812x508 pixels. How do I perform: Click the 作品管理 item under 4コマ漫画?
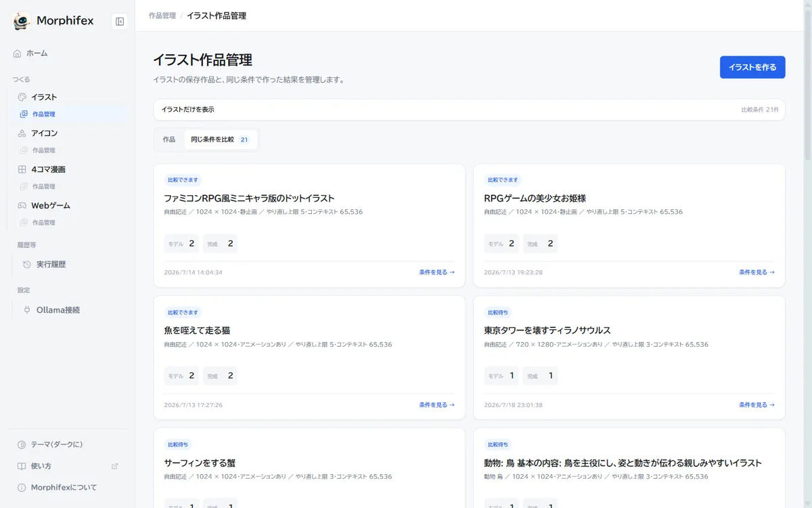[x=72, y=186]
